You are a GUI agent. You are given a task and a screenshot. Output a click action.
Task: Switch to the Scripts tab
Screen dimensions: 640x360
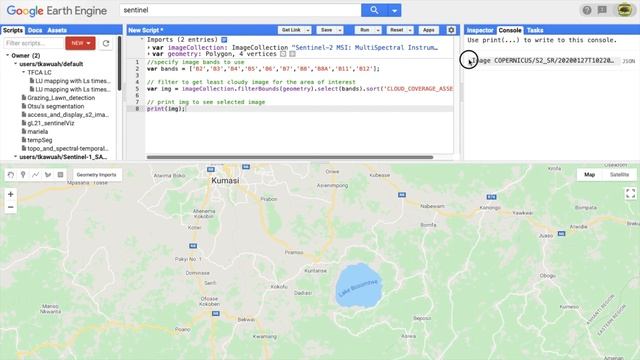(x=13, y=30)
